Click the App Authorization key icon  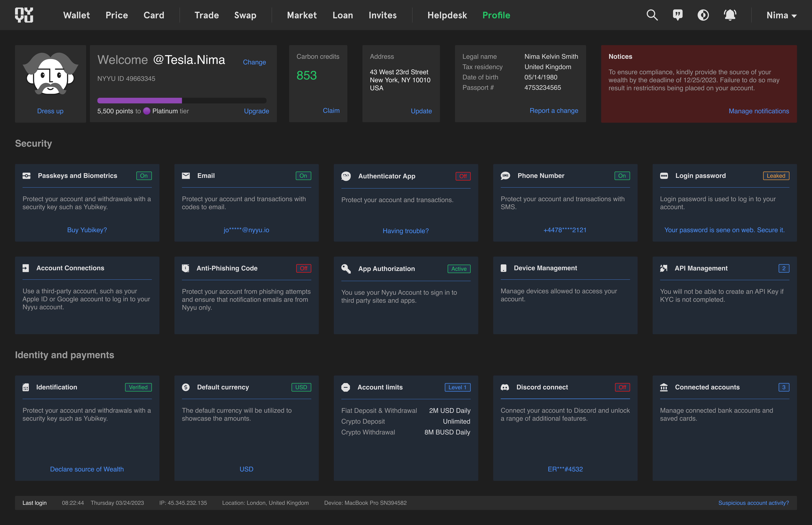(346, 269)
